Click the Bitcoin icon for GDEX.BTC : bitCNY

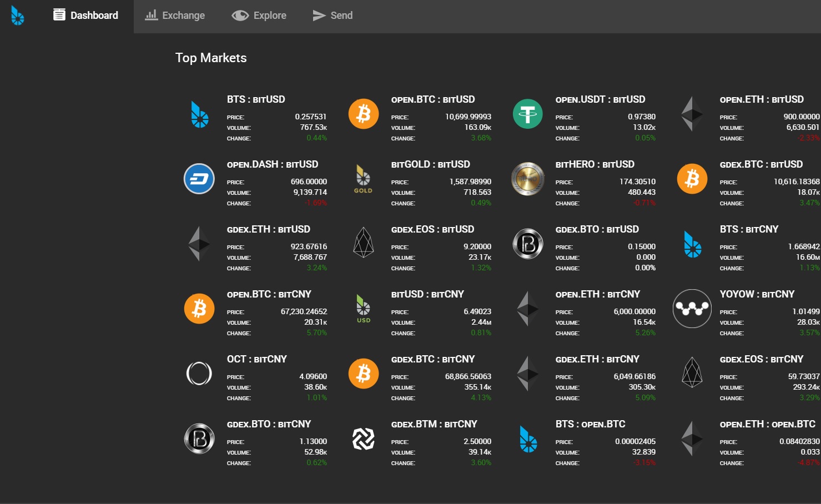click(x=364, y=374)
